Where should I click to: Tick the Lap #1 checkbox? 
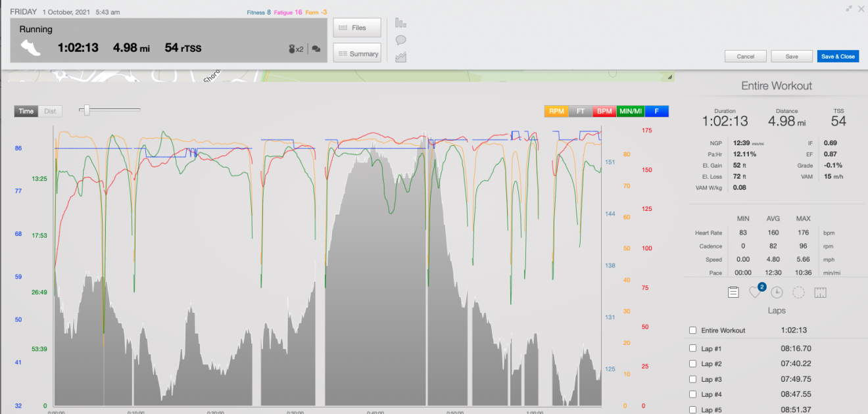[x=692, y=348]
